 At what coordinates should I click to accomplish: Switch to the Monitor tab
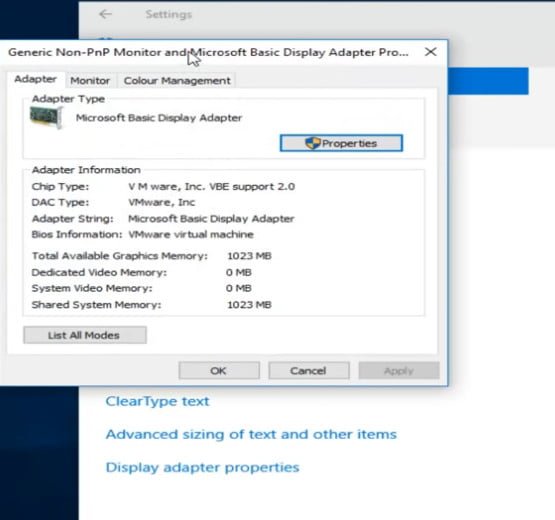pyautogui.click(x=90, y=81)
